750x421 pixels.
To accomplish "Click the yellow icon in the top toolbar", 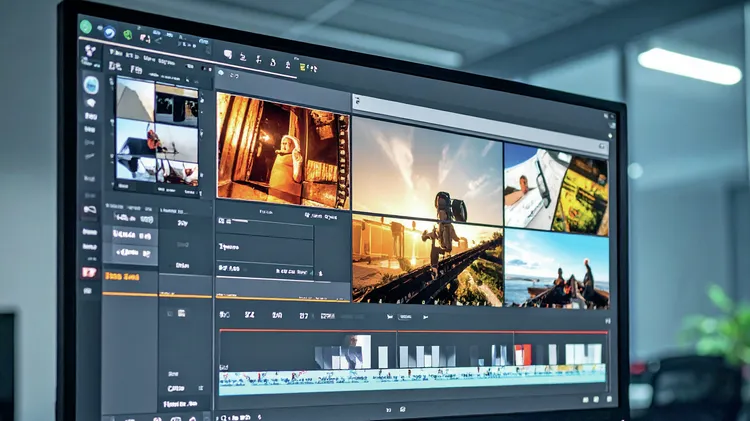I will (x=303, y=67).
